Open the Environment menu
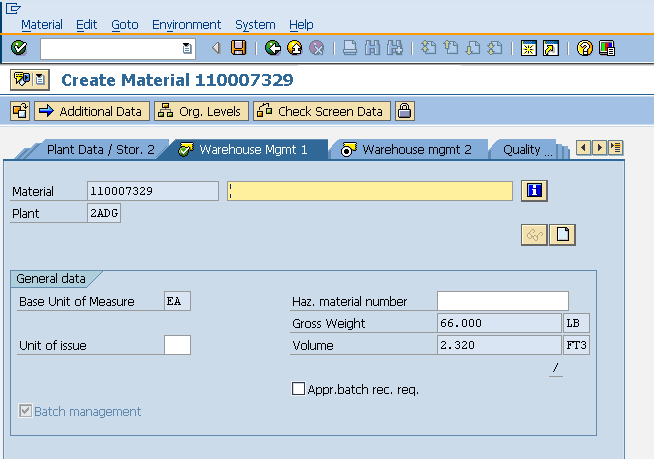The image size is (654, 459). (186, 25)
